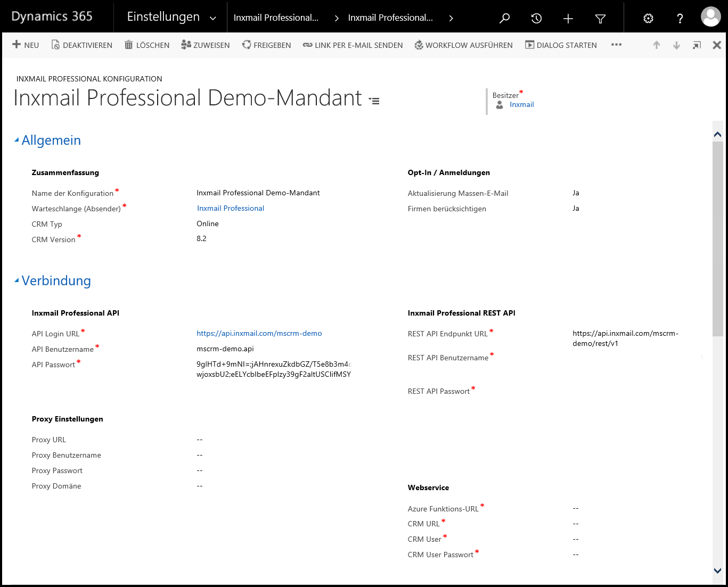The height and width of the screenshot is (587, 728).
Task: Click the CRM User Password field
Action: (576, 555)
